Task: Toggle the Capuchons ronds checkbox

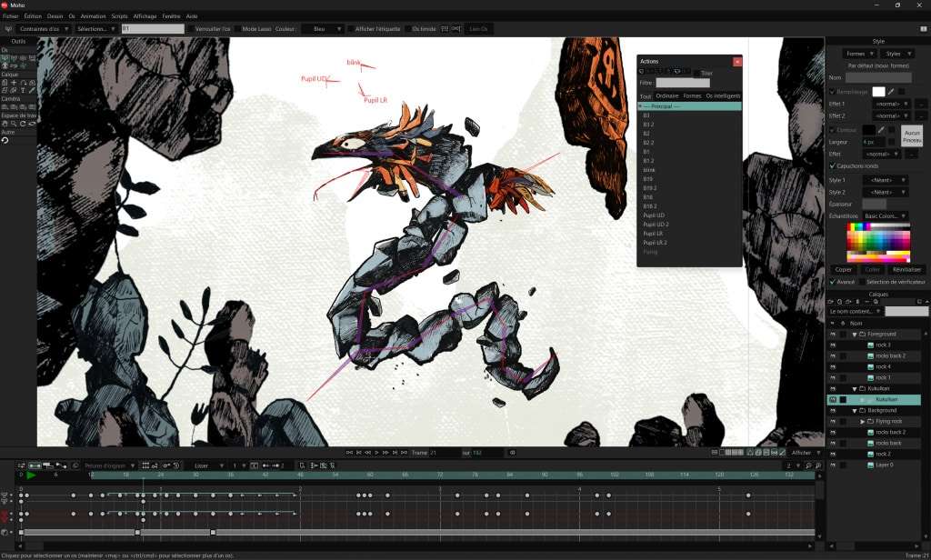Action: click(x=833, y=166)
